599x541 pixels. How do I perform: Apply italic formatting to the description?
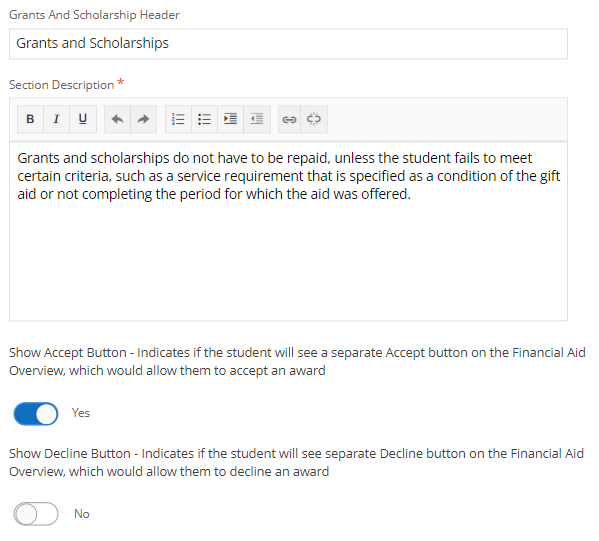56,119
